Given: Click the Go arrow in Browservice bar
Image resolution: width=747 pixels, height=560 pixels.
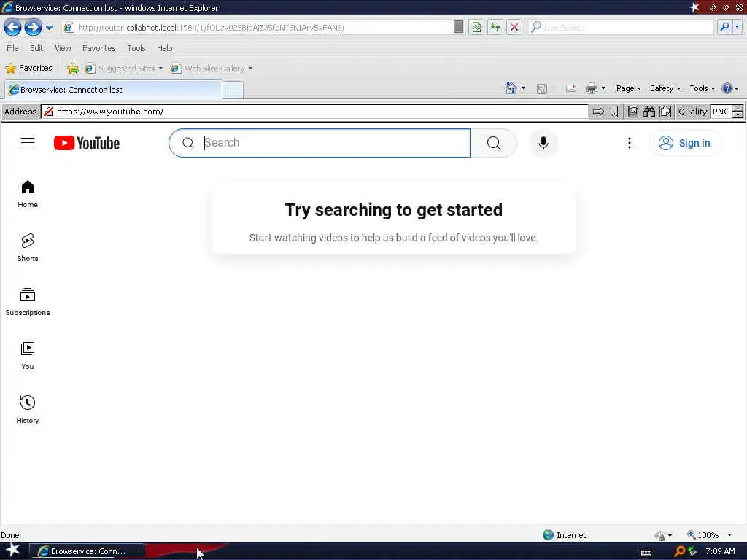Looking at the screenshot, I should coord(598,112).
